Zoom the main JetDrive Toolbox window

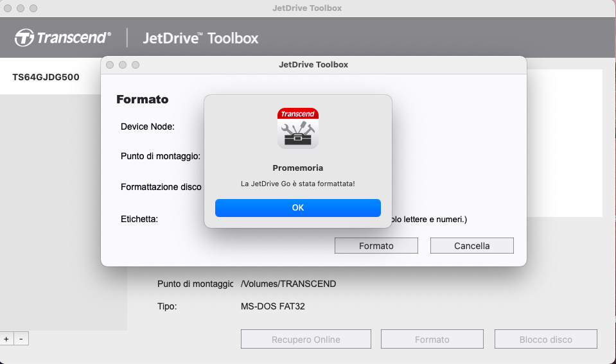pos(33,8)
